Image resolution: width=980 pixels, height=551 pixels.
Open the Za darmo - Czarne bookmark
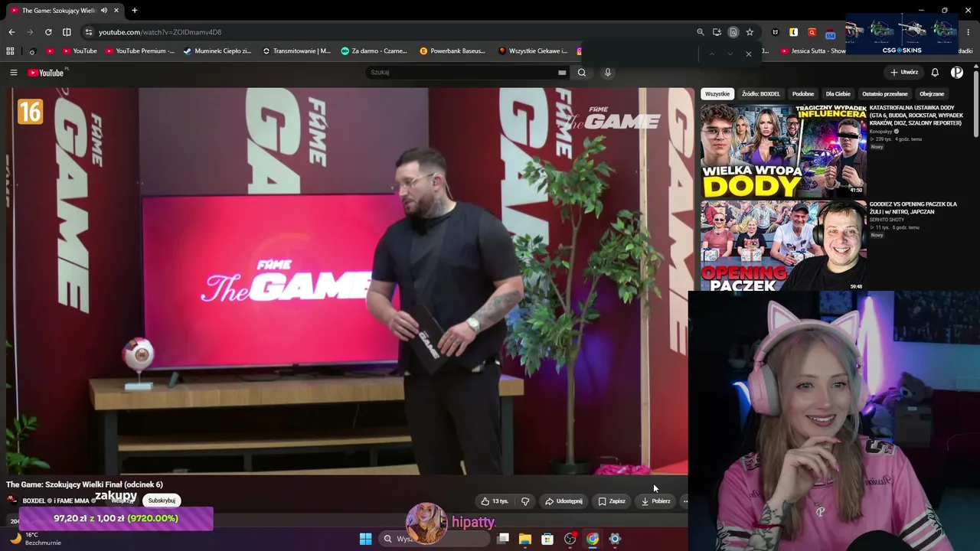[x=374, y=51]
